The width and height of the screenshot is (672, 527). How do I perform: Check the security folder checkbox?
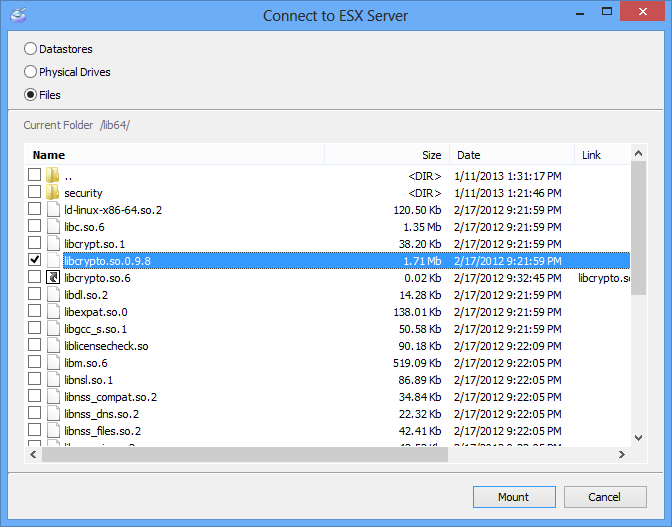tap(34, 192)
